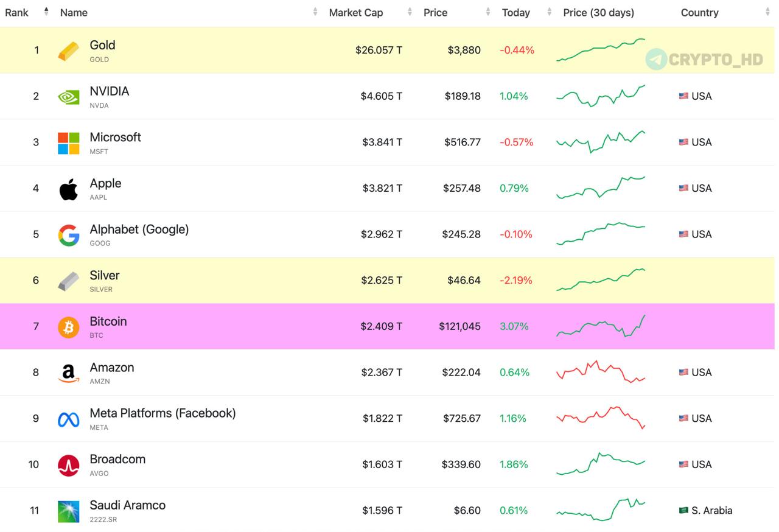Click the Meta Platforms logo icon
The image size is (779, 532).
pyautogui.click(x=68, y=419)
